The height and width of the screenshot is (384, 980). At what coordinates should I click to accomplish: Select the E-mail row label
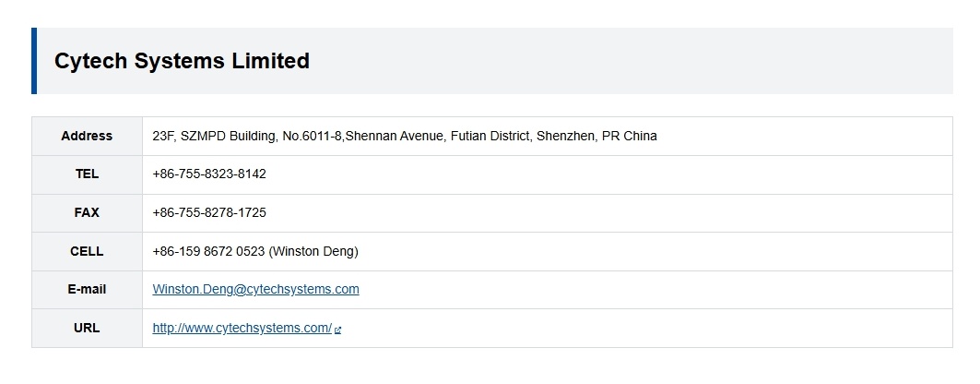click(87, 289)
